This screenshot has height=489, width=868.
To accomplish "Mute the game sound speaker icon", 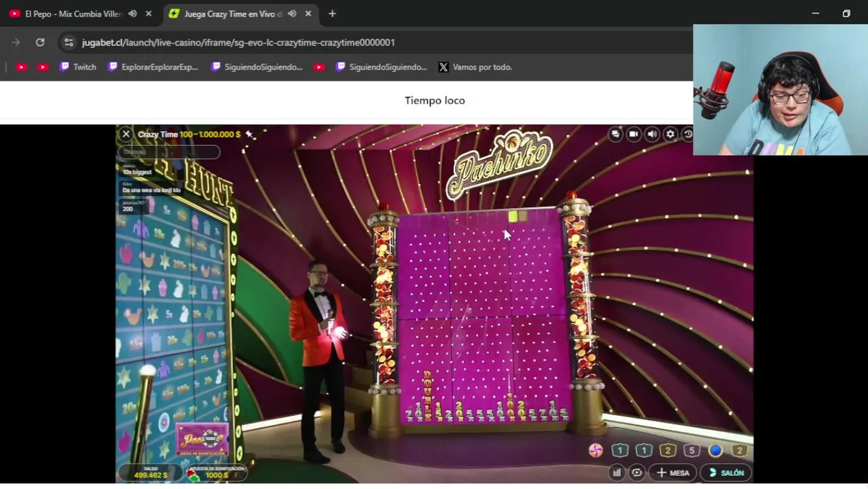I will point(652,134).
